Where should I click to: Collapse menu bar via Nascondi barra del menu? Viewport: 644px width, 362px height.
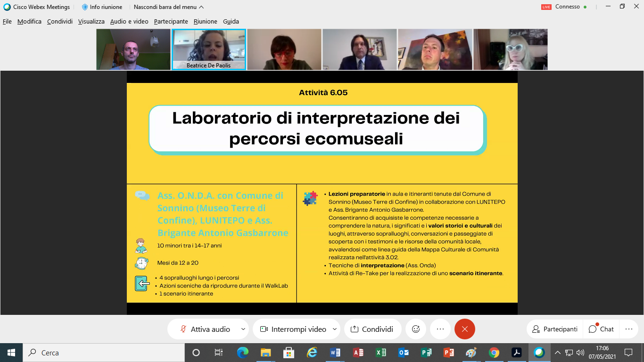169,7
